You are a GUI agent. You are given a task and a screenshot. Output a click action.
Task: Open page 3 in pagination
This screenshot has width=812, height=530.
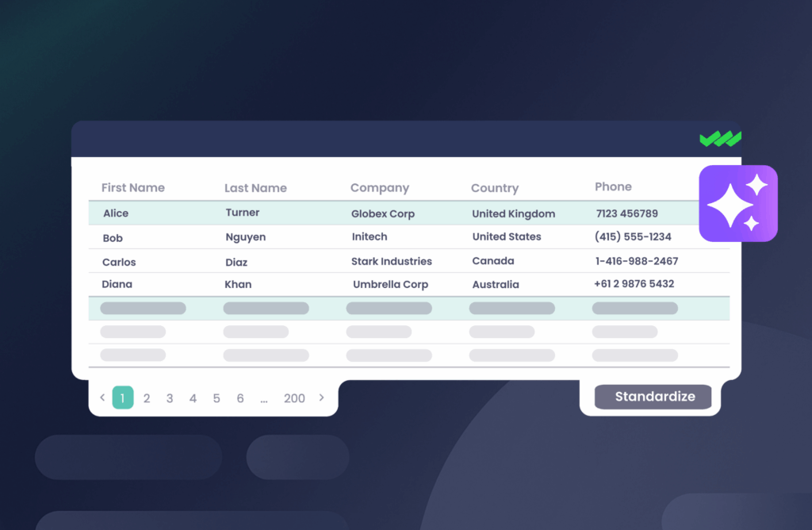[170, 397]
